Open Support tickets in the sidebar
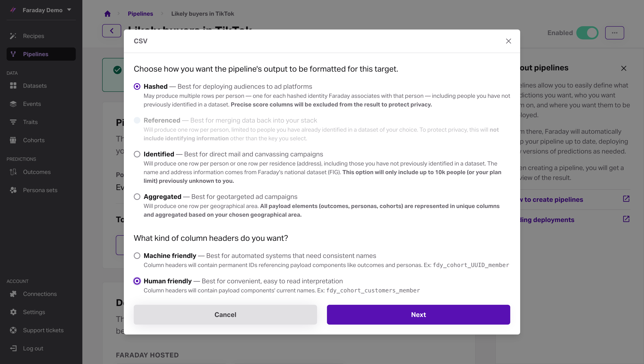 pos(41,330)
